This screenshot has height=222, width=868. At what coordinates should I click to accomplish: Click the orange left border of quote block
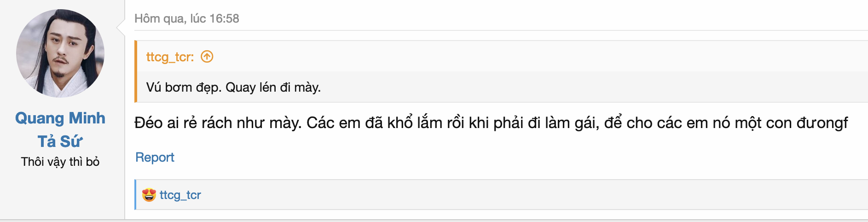(136, 71)
